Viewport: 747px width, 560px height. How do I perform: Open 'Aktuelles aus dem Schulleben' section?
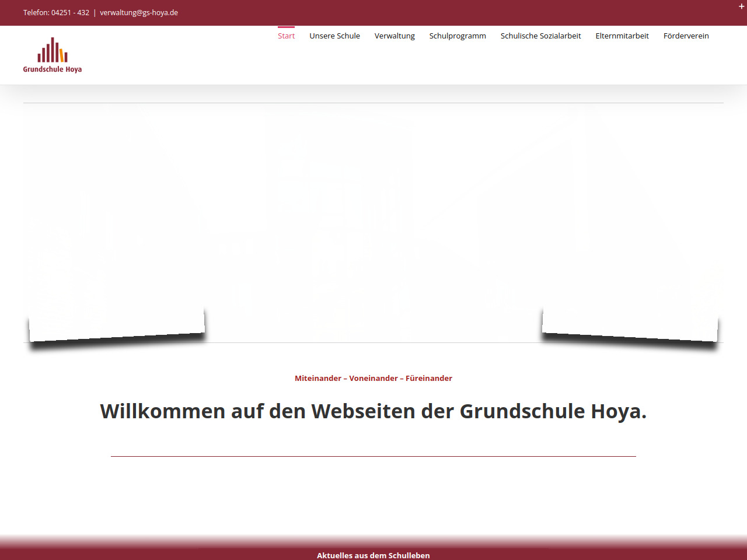(x=373, y=555)
